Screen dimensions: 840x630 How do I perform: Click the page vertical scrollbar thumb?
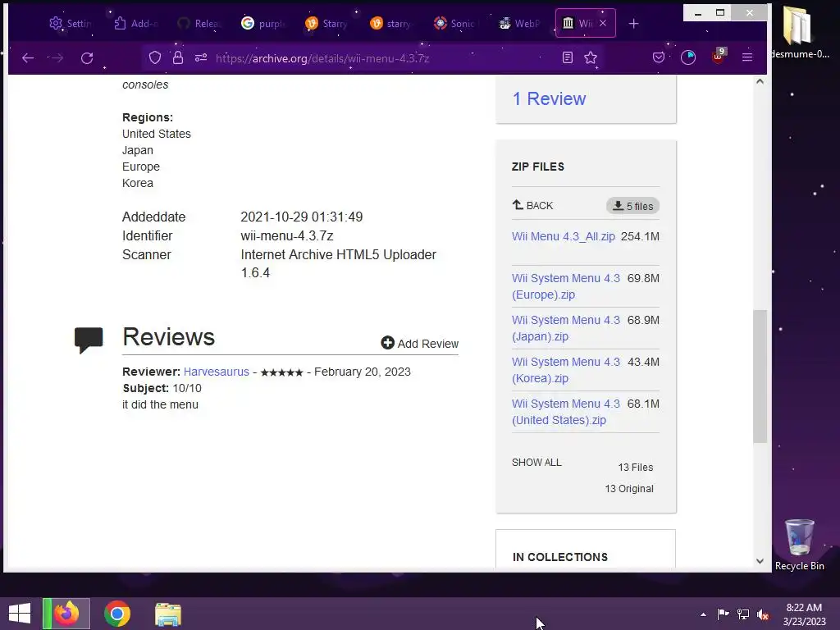coord(760,376)
